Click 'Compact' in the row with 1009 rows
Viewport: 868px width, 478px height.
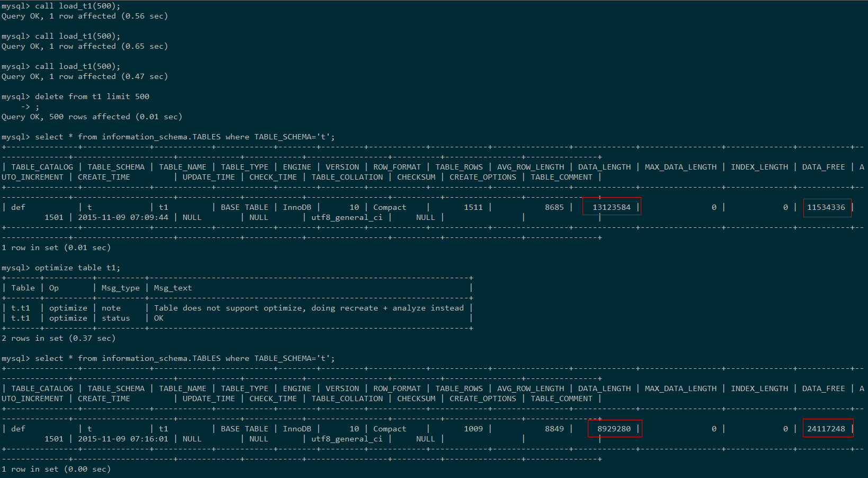tap(390, 429)
